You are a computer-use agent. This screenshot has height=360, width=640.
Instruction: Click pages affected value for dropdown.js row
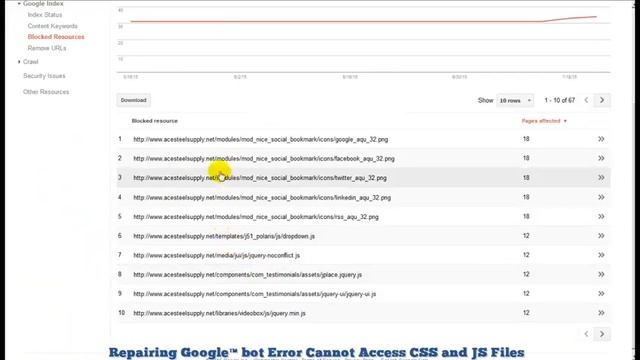click(x=526, y=236)
